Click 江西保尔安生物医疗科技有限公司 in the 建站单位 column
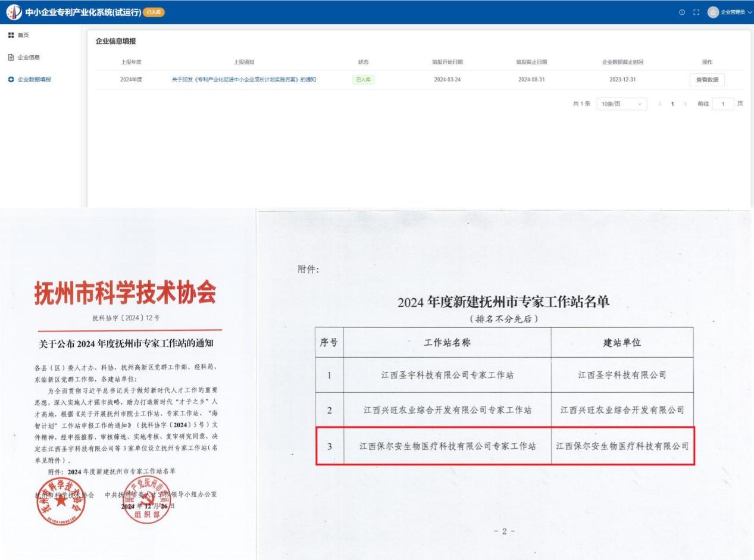754x560 pixels. tap(622, 446)
